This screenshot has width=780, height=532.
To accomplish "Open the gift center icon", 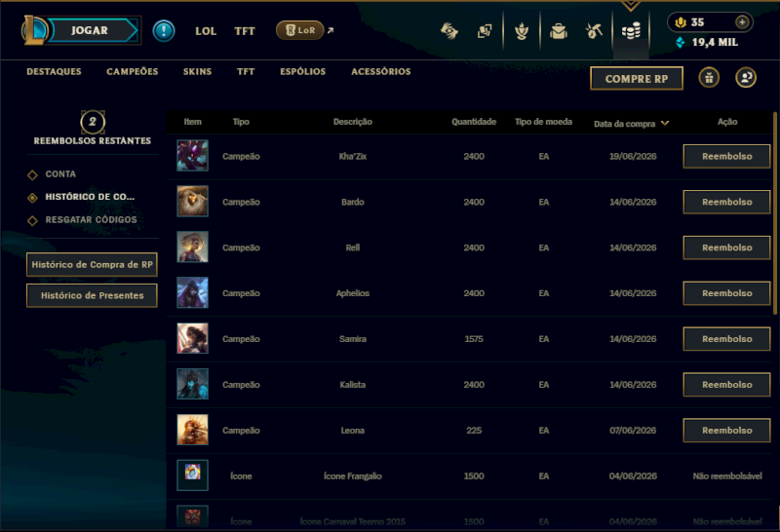I will (709, 78).
